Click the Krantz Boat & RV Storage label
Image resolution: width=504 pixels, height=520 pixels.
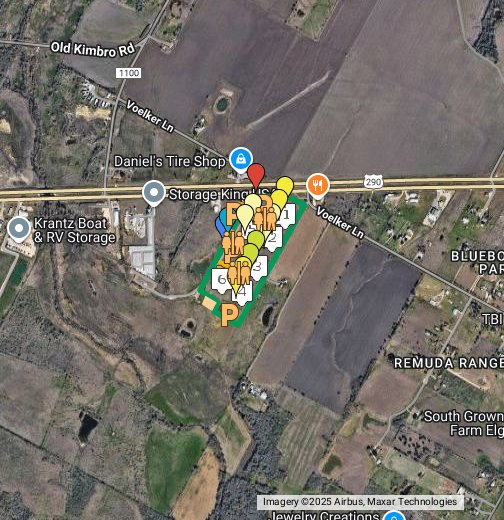74,230
